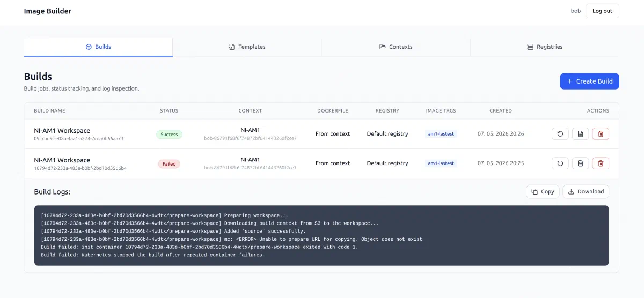The image size is (644, 298).
Task: Select the am1-lastest tag in Failed row
Action: [x=441, y=163]
